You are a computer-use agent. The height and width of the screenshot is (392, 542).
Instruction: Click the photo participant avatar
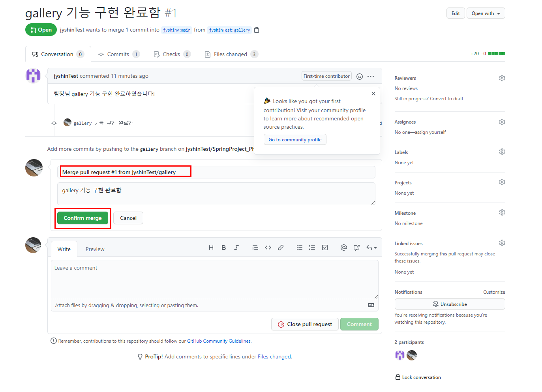[412, 355]
